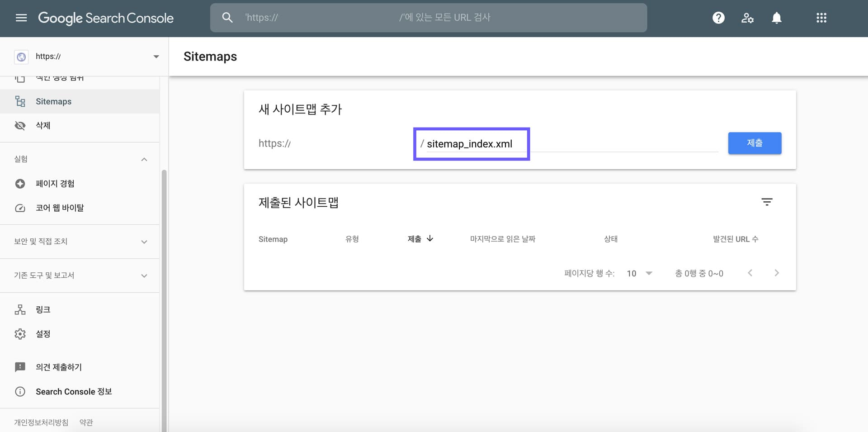Screen dimensions: 868x432
Task: Collapse the 실험 section chevron
Action: tap(144, 159)
